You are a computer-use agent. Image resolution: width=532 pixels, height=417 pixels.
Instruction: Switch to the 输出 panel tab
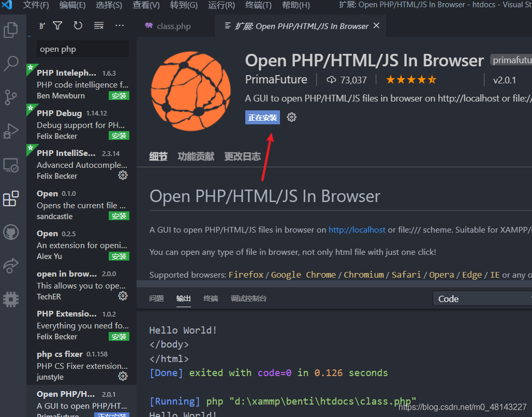pos(183,298)
